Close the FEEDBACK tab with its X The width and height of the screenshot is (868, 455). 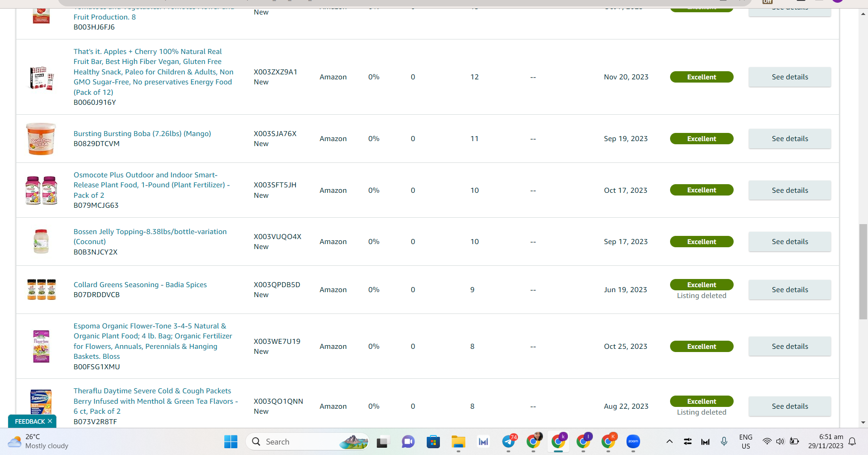tap(50, 421)
